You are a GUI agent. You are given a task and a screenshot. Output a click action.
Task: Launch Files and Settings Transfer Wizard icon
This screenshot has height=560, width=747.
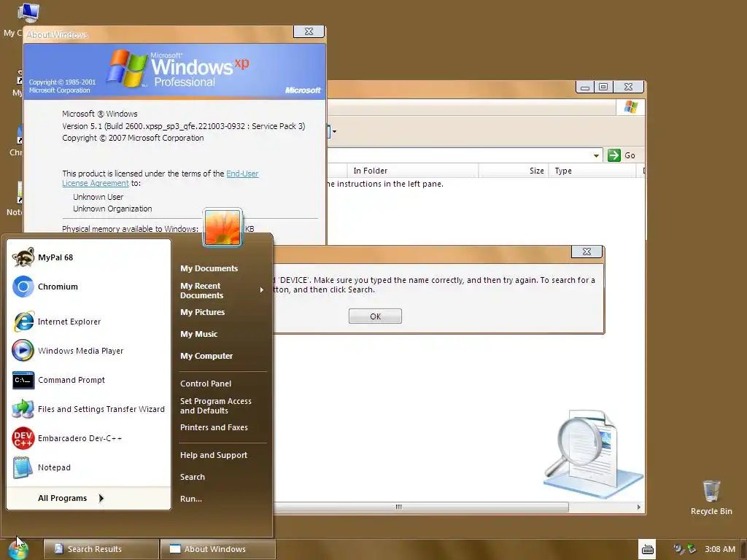click(x=23, y=409)
